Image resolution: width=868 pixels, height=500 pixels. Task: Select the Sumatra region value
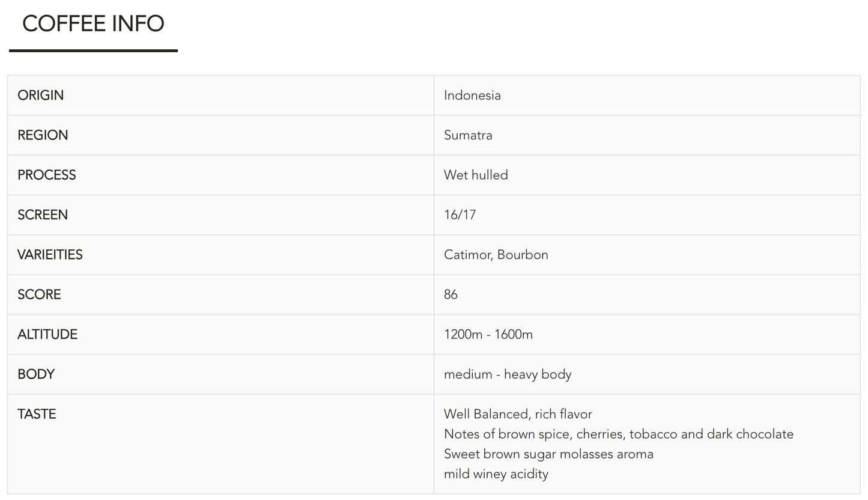pos(468,135)
